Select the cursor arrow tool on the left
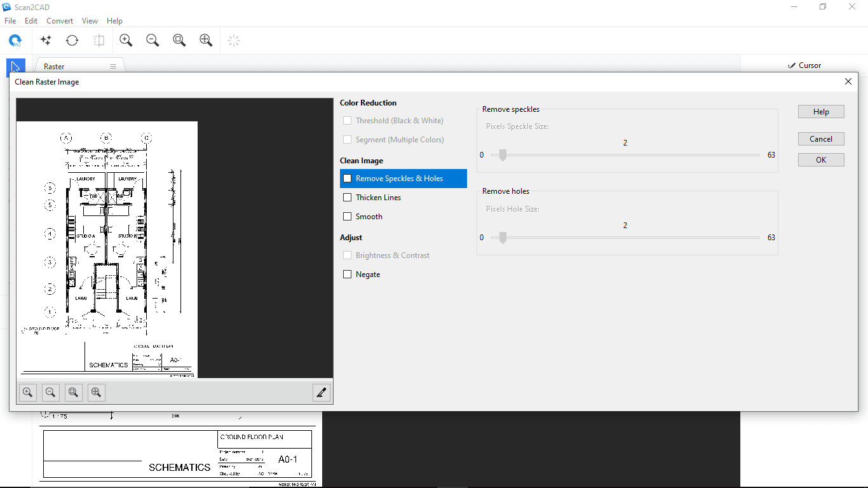The image size is (868, 488). click(15, 67)
